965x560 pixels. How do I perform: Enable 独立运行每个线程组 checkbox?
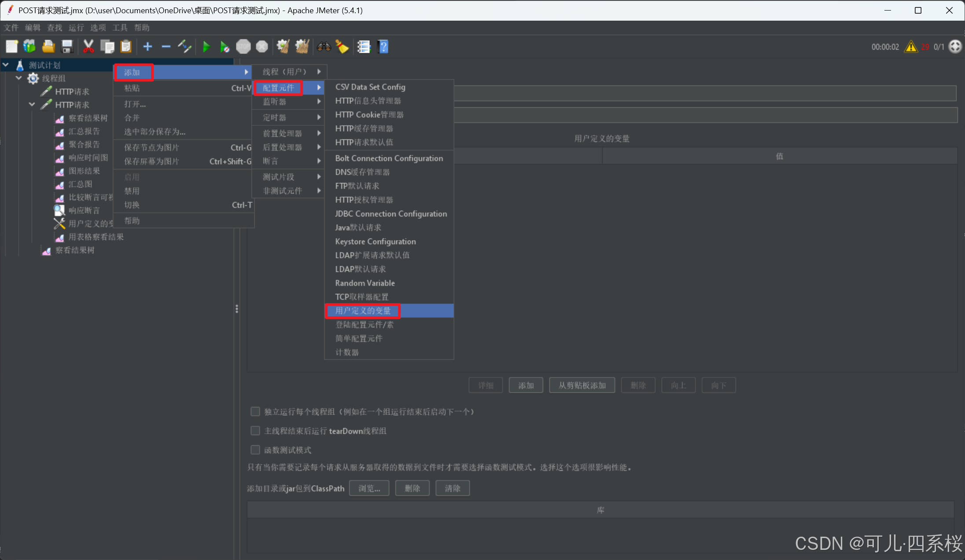coord(255,411)
